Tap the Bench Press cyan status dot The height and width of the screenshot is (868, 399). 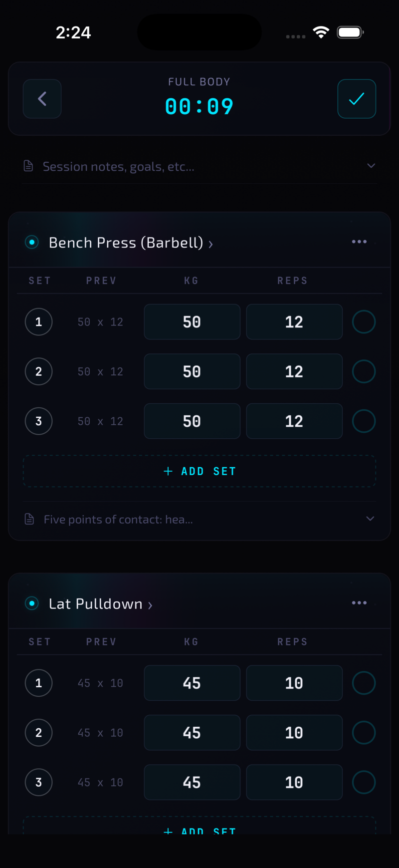(32, 243)
